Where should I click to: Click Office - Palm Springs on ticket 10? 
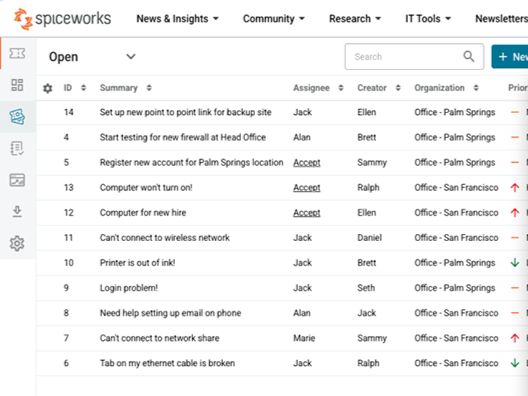click(455, 263)
